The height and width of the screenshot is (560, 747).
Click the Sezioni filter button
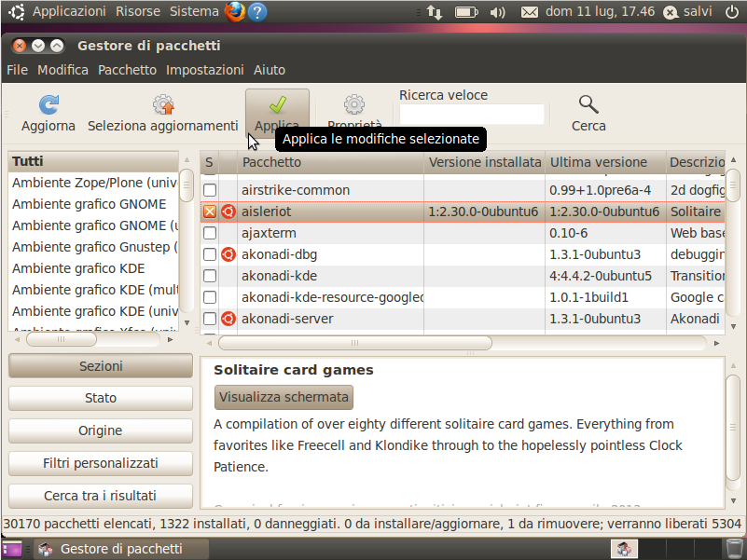101,365
